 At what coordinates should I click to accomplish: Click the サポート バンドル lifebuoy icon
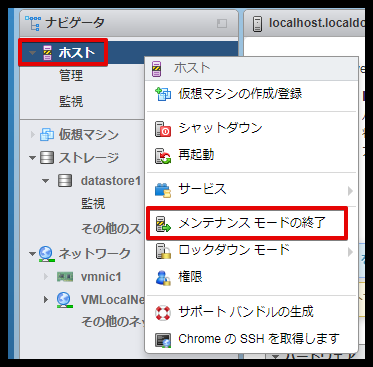(163, 313)
